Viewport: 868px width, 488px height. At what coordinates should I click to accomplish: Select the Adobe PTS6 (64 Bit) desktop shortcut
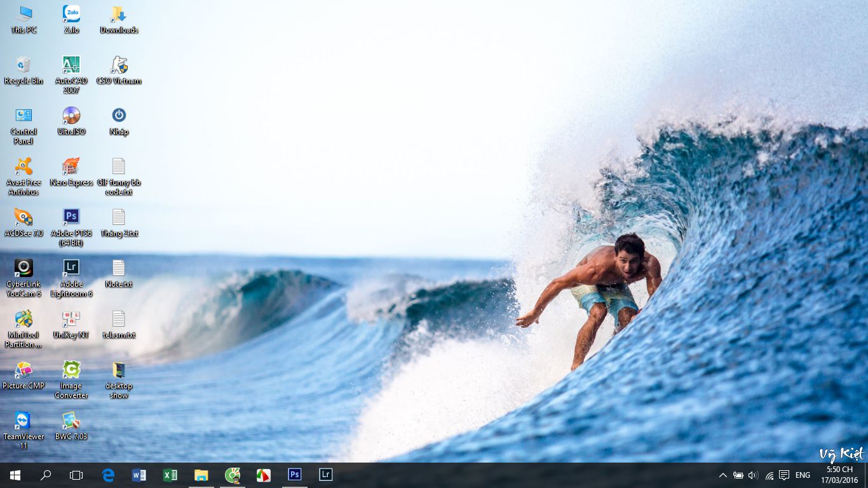pyautogui.click(x=71, y=227)
